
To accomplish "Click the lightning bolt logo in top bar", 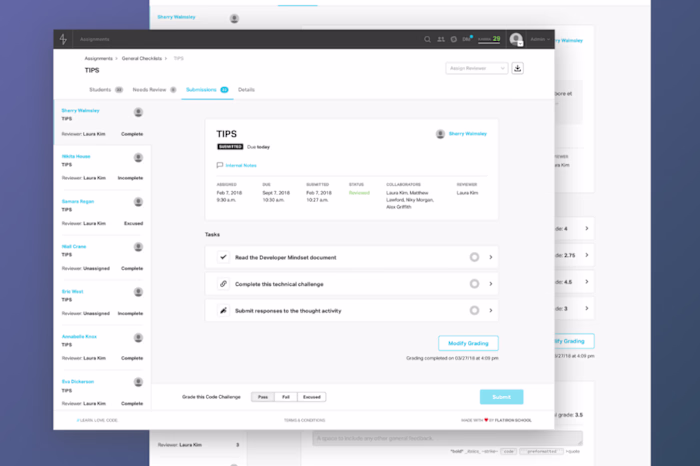I will tap(63, 39).
